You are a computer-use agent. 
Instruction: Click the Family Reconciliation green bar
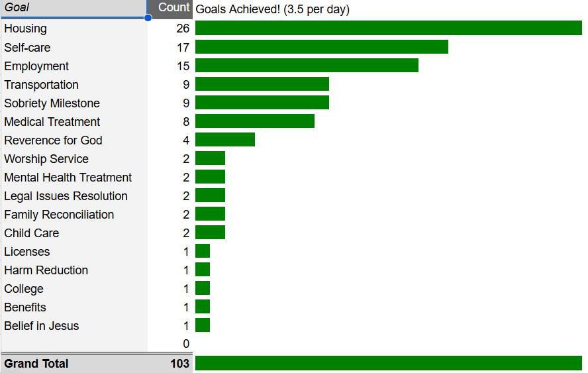pyautogui.click(x=210, y=214)
